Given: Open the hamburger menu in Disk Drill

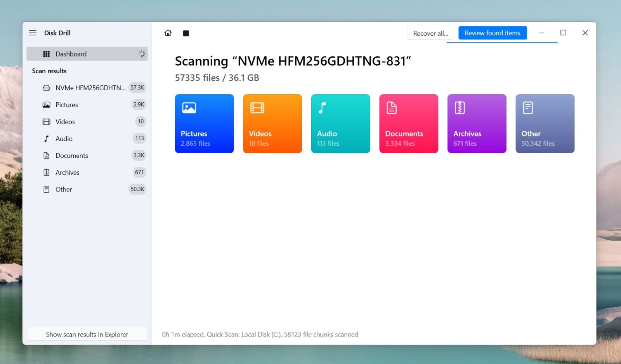Looking at the screenshot, I should pos(33,33).
